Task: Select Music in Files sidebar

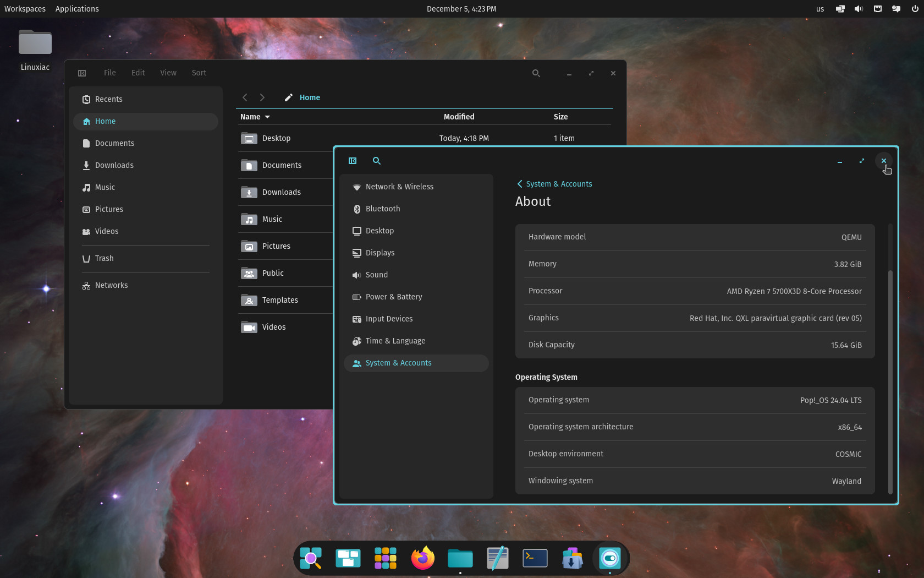Action: 146,187
